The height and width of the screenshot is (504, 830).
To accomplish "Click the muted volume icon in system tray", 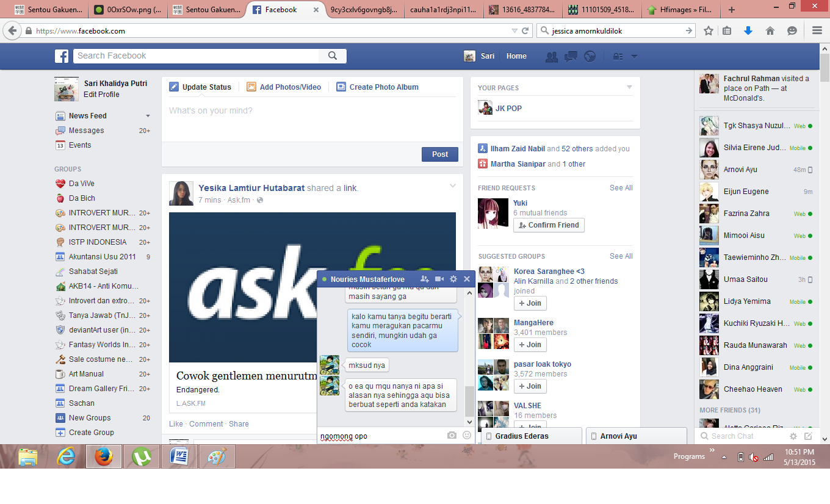I will coord(754,457).
